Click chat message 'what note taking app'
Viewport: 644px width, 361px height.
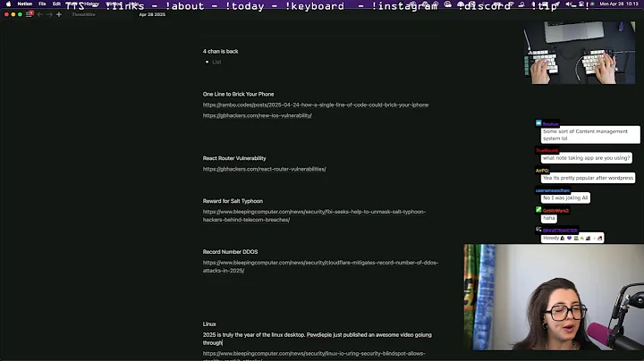coord(586,157)
